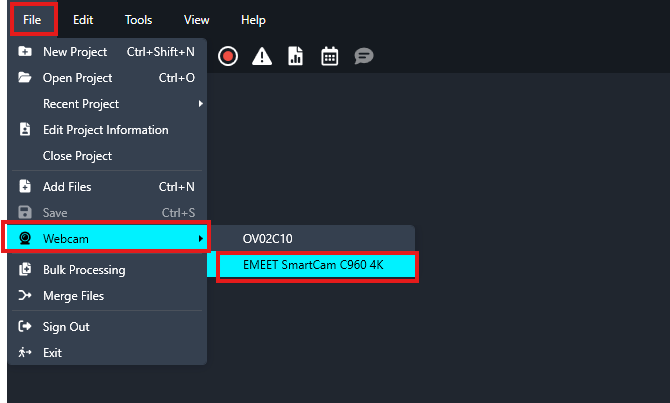Choose the OV02C10 webcam option

pos(267,239)
